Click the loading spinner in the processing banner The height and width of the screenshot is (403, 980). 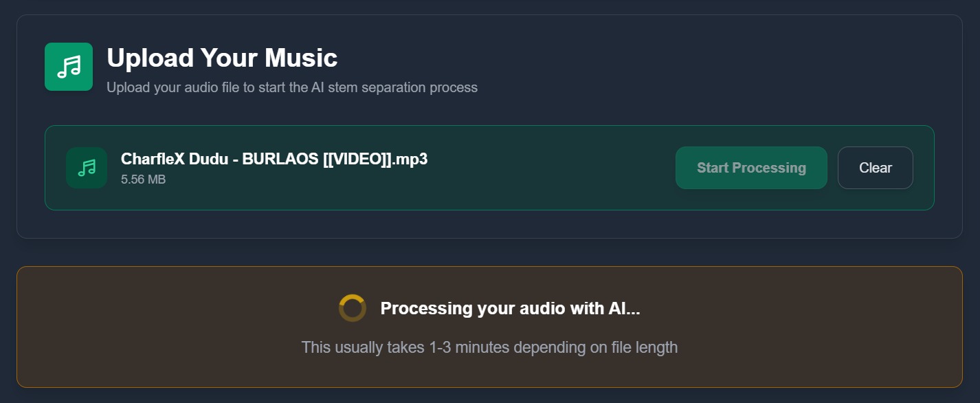[353, 308]
